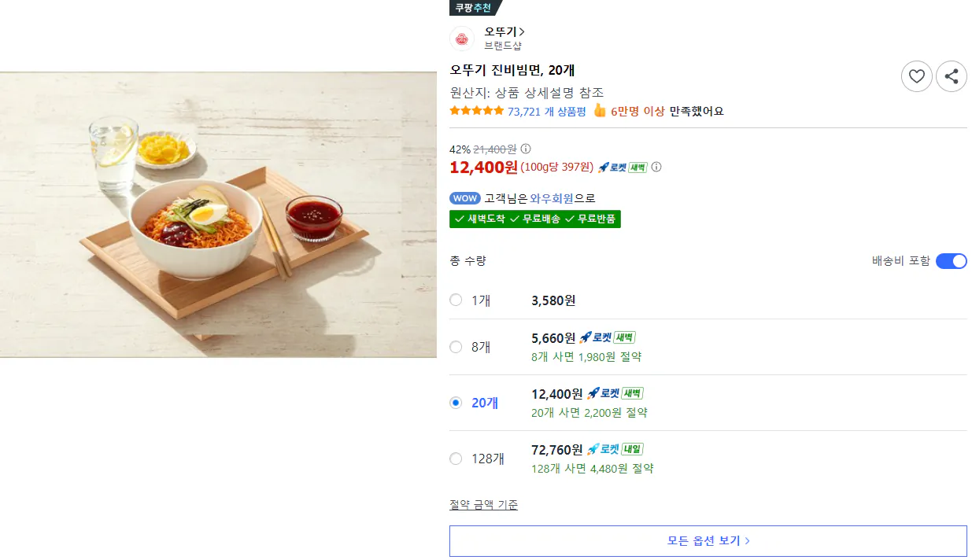Click the WOW membership badge
972x560 pixels.
(x=464, y=198)
